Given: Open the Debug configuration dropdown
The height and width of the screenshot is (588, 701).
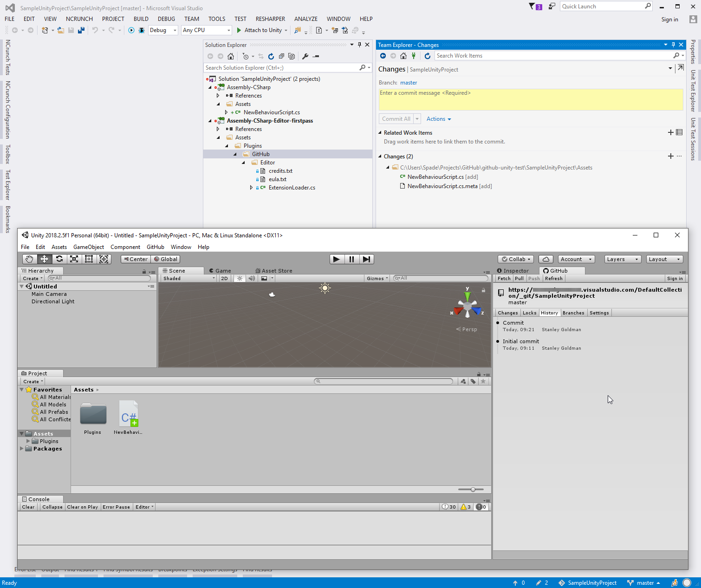Looking at the screenshot, I should tap(163, 30).
